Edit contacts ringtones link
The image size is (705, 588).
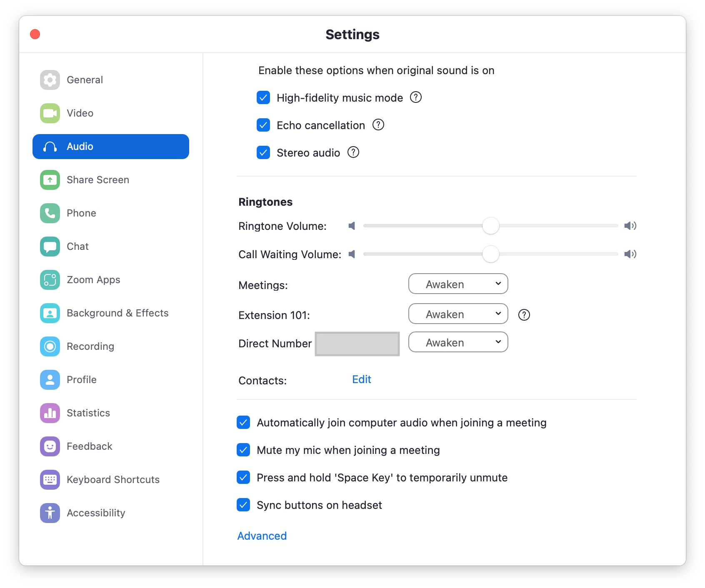pos(362,379)
